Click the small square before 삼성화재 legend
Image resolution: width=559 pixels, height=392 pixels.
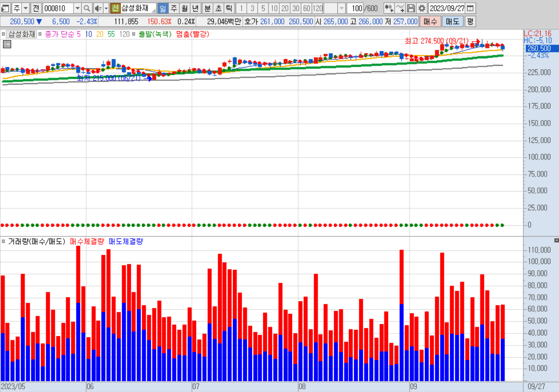(3, 34)
